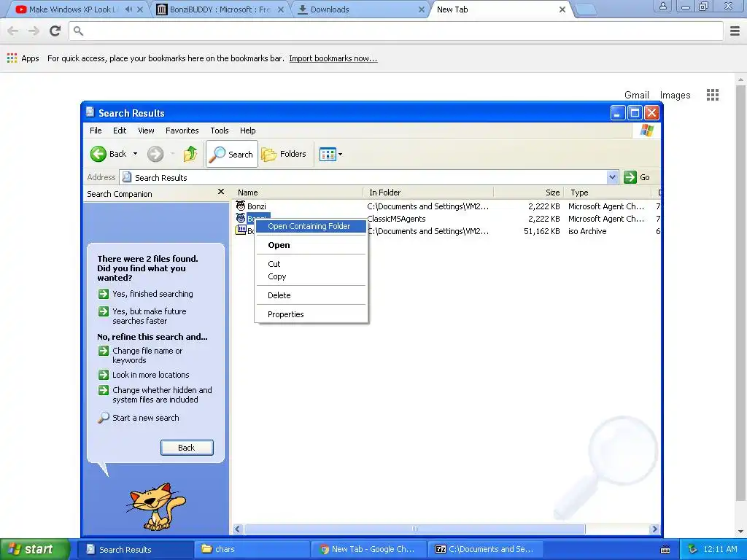
Task: Click the Chrome user profile icon
Action: coord(662,6)
